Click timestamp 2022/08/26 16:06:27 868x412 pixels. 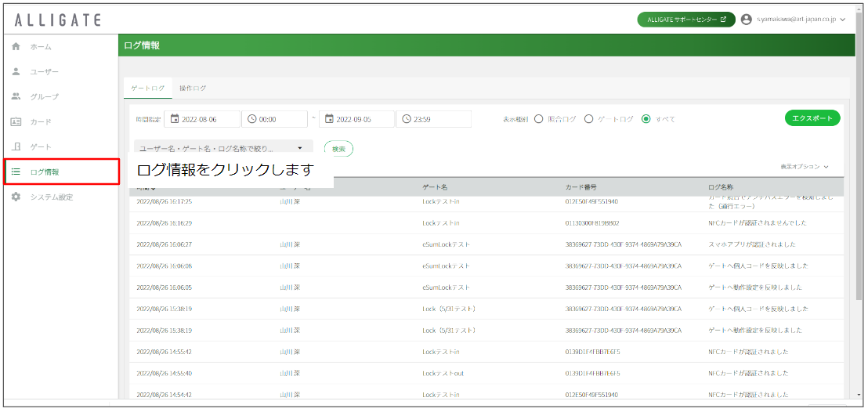pyautogui.click(x=164, y=244)
